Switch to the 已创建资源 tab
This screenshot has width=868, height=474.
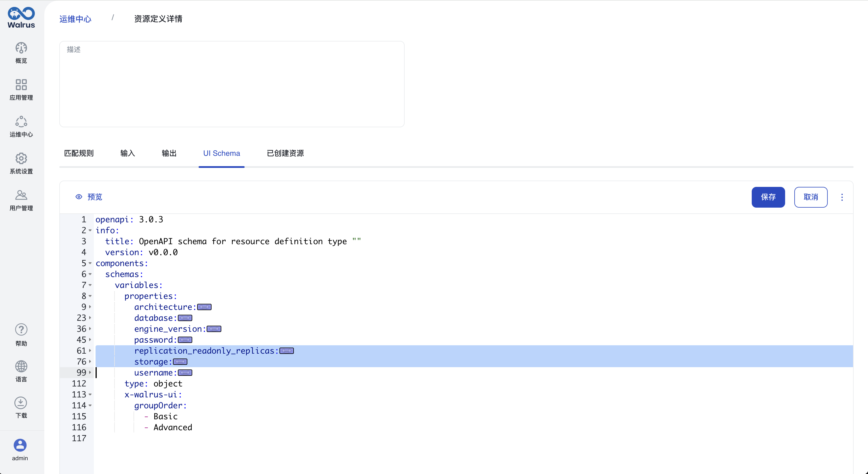point(285,153)
